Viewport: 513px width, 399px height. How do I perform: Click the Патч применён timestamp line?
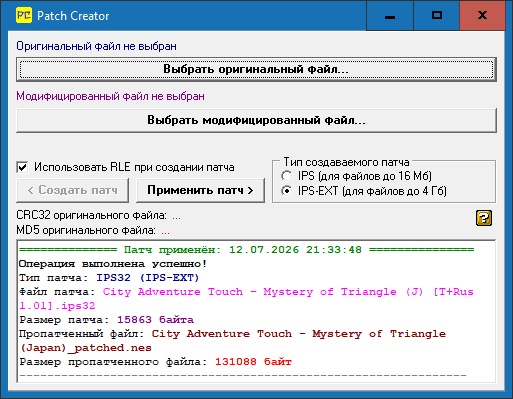(x=247, y=250)
